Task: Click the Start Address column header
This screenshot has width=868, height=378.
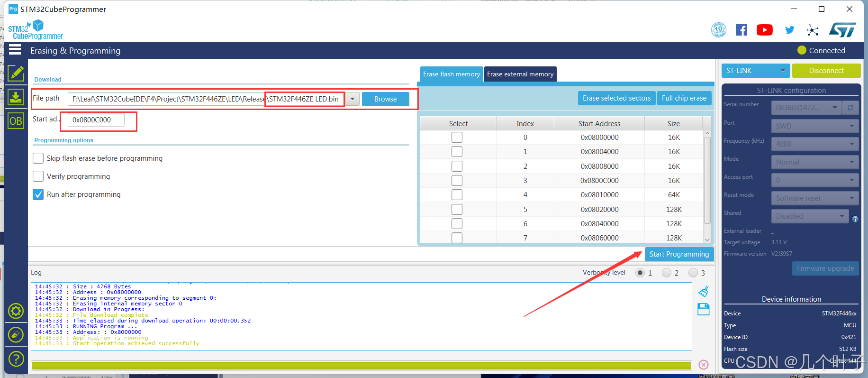Action: (x=599, y=123)
